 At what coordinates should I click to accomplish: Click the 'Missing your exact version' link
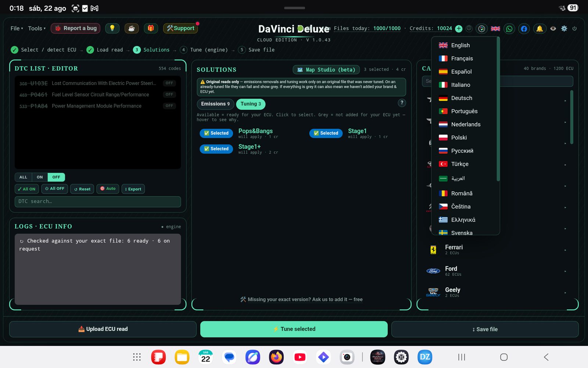coord(301,300)
